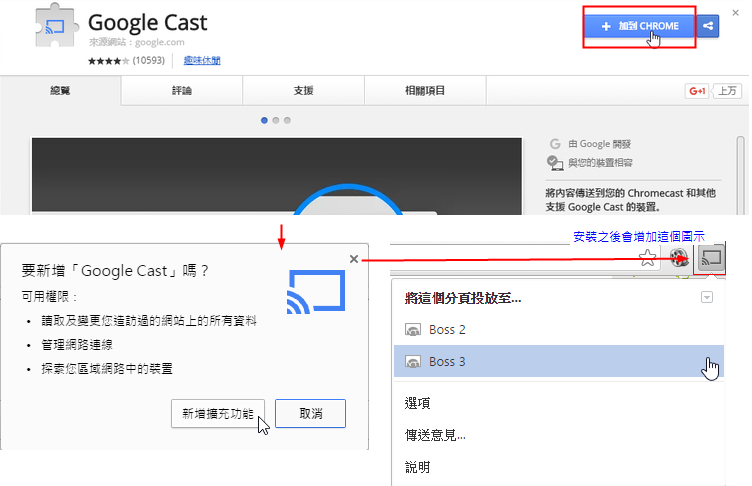Close the Google Cast permission dialog
The width and height of the screenshot is (752, 486).
354,259
